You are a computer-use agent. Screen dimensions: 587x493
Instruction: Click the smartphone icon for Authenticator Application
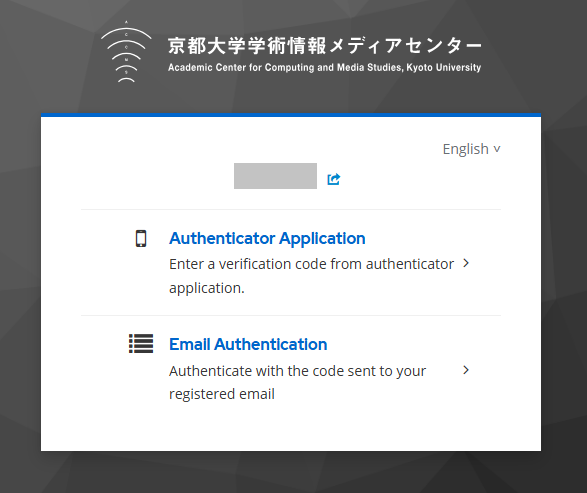point(141,238)
